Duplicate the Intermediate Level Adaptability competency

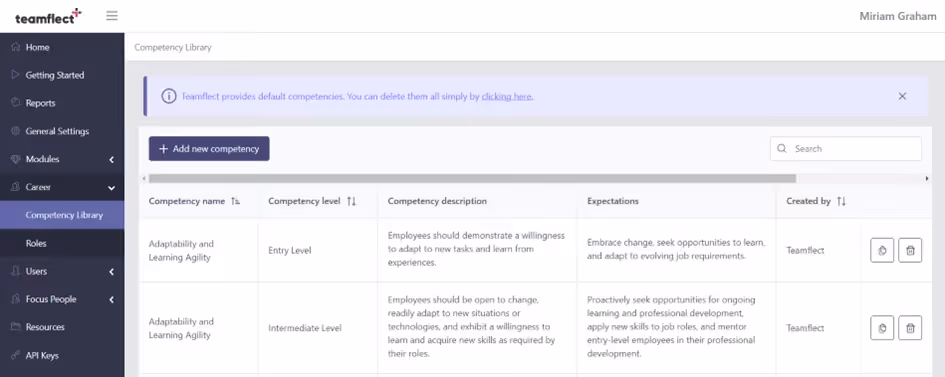tap(882, 328)
